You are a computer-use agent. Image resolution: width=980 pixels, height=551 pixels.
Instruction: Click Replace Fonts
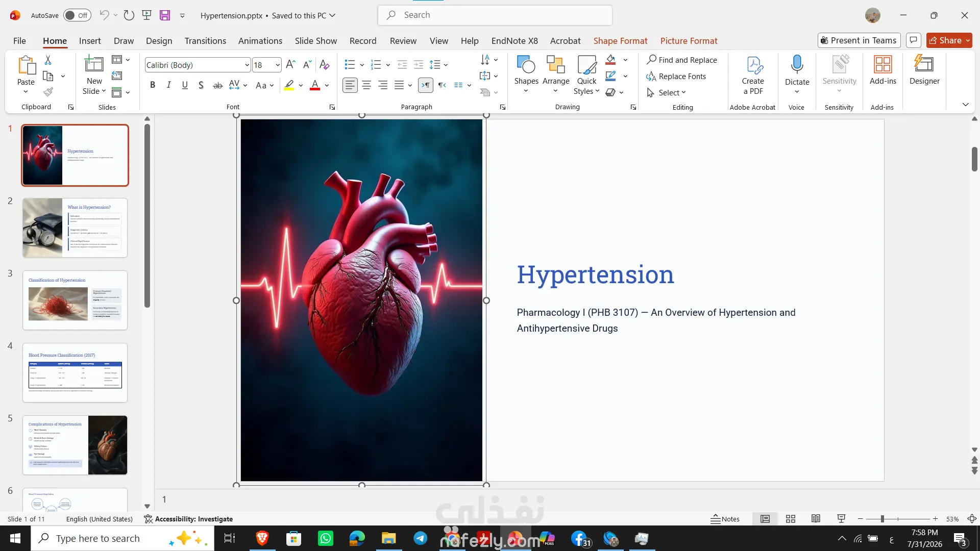tap(676, 77)
